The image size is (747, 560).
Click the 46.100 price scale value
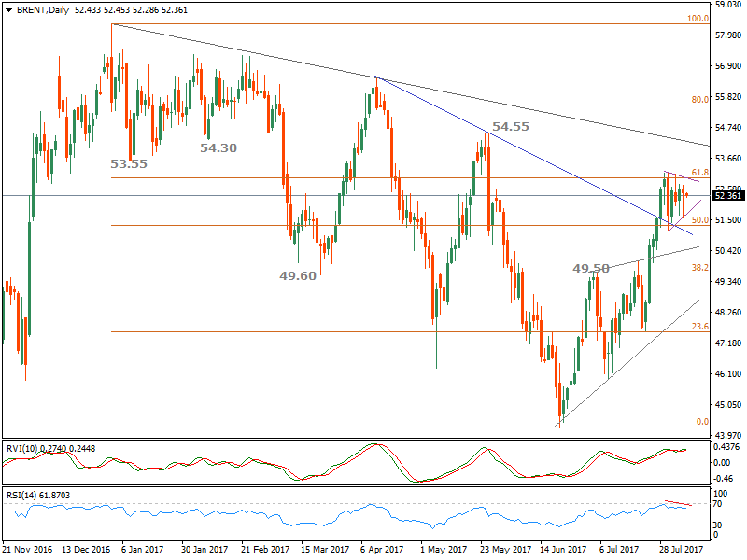pos(728,374)
